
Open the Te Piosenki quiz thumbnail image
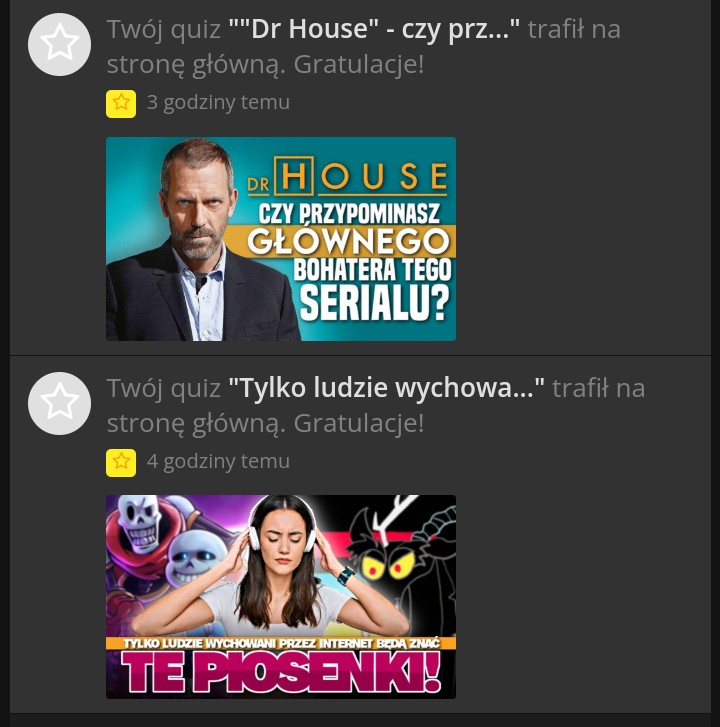(x=281, y=597)
